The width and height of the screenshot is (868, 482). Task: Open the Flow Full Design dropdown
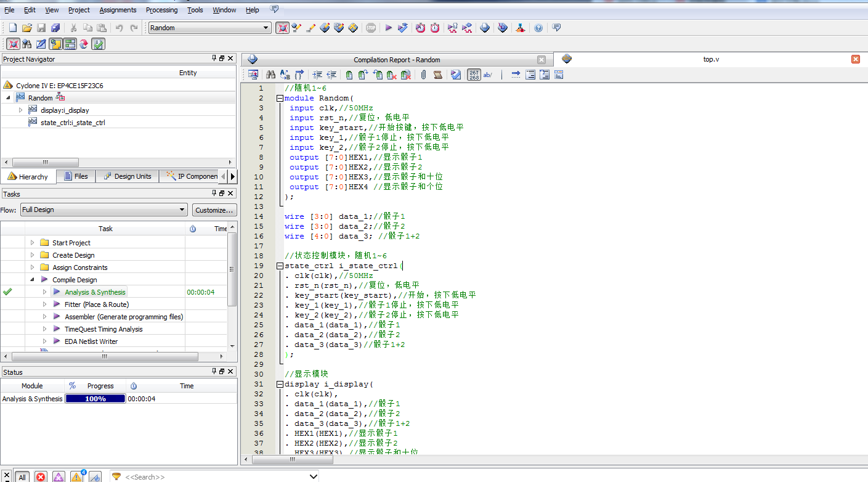coord(103,210)
